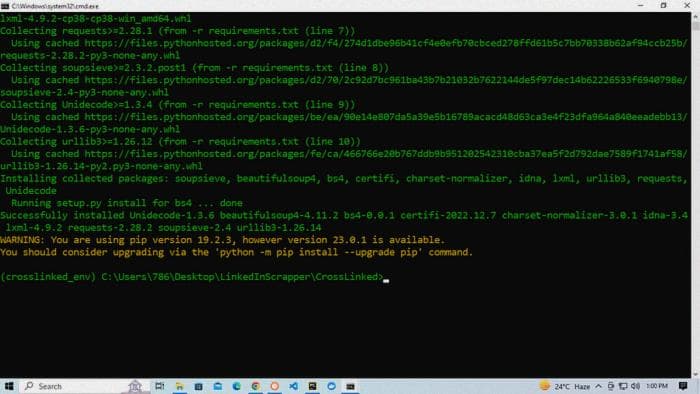The width and height of the screenshot is (700, 394).
Task: Click 'Collecting Unidecode>=1.3.4' line
Action: pyautogui.click(x=177, y=105)
